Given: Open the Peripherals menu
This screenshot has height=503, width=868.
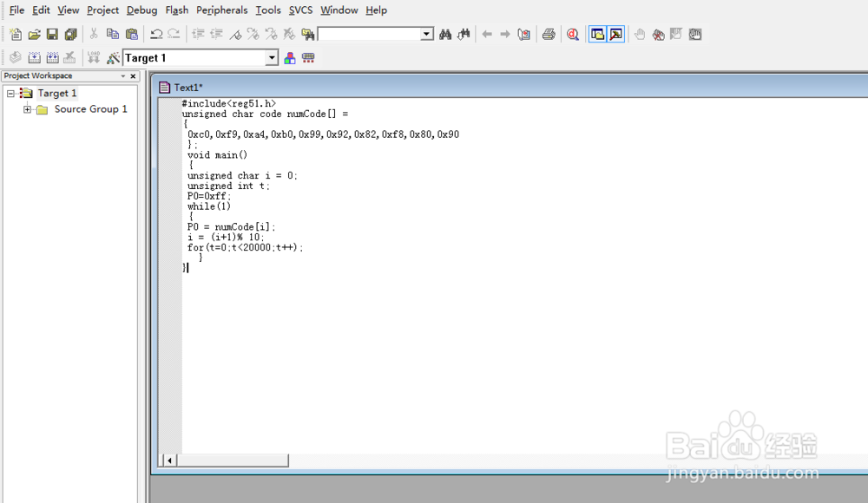Looking at the screenshot, I should (221, 10).
